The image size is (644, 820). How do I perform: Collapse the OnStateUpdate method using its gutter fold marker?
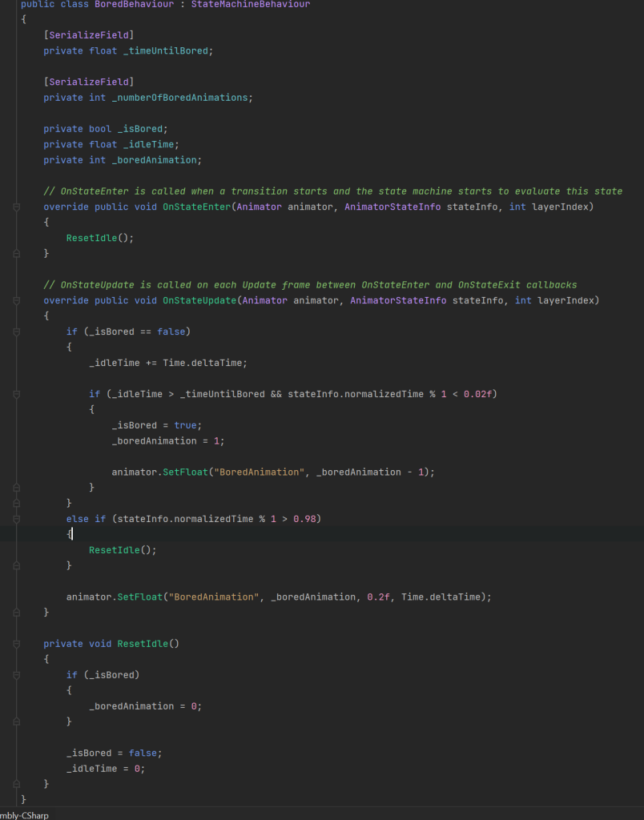point(16,301)
